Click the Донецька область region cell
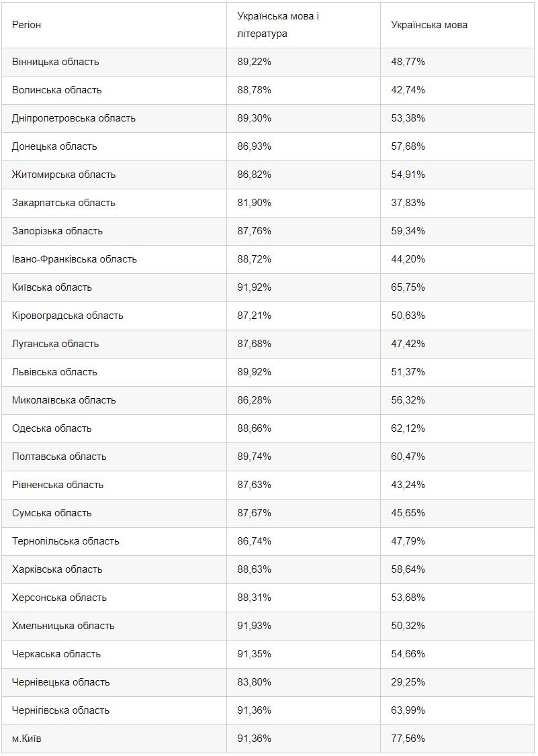 (x=54, y=146)
